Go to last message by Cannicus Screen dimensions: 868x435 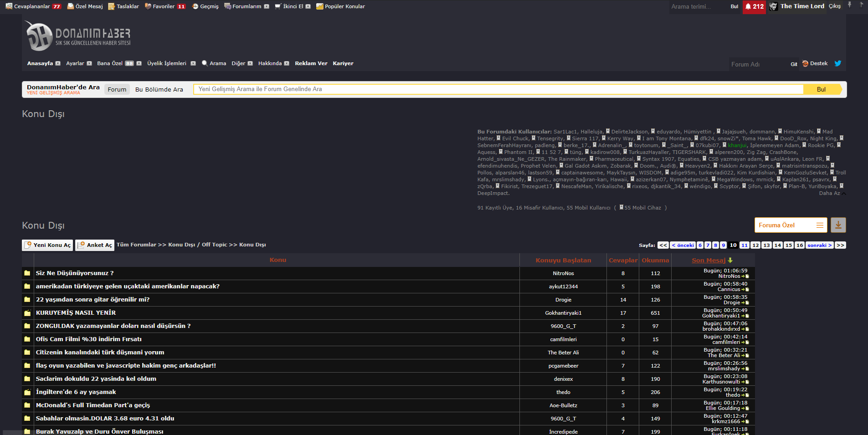pos(745,290)
